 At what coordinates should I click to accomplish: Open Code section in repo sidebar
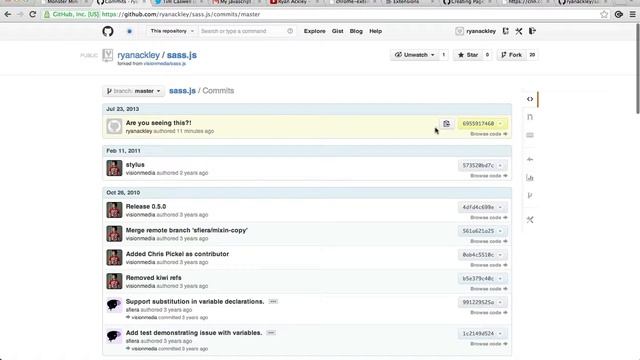(x=530, y=99)
